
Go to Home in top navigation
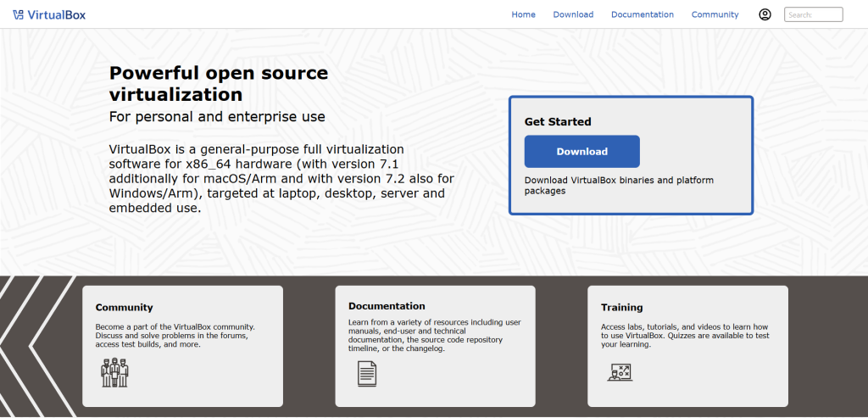523,14
